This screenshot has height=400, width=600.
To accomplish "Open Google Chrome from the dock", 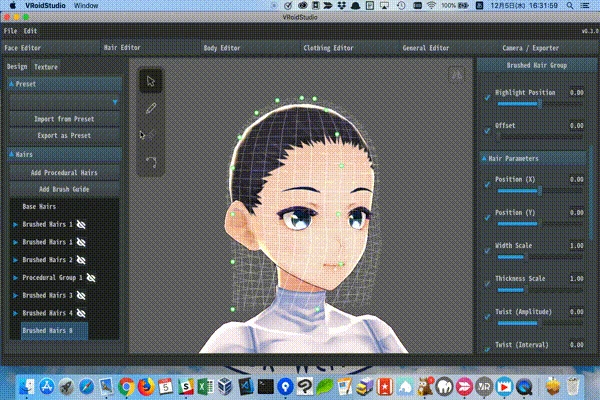I will 126,387.
